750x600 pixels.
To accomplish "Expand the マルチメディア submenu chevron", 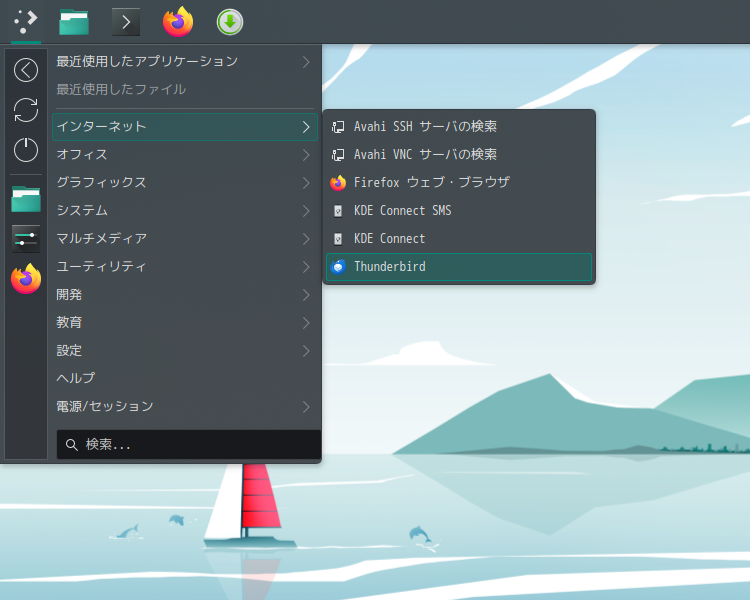I will coord(306,239).
